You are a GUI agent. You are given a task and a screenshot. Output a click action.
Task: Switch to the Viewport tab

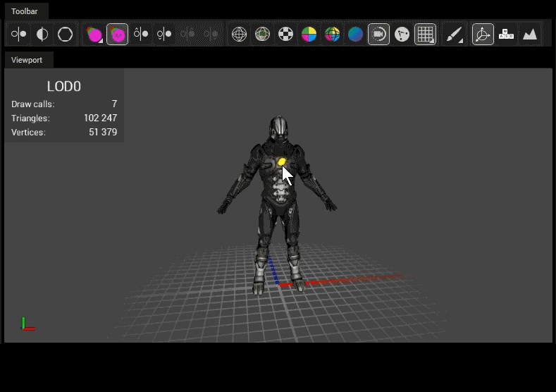27,60
